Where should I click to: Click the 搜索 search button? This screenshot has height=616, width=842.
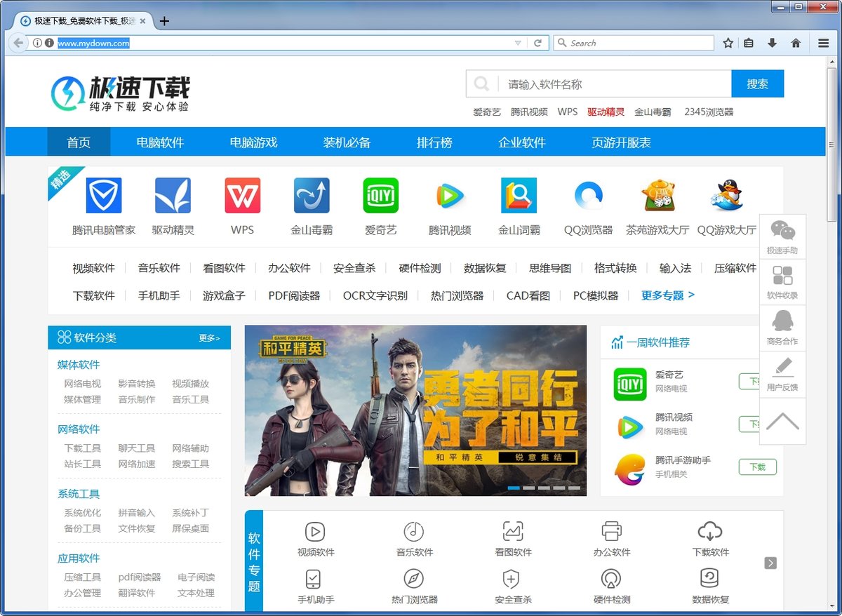click(x=758, y=84)
